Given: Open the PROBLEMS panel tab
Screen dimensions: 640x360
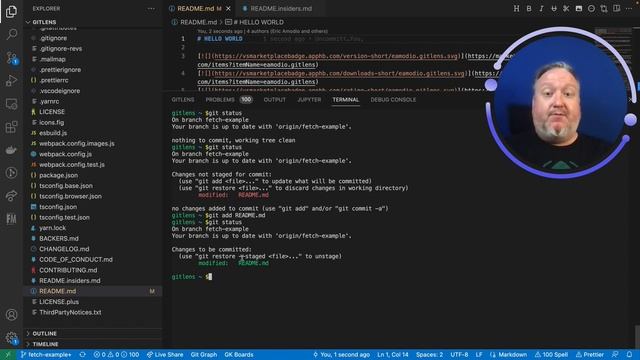Looking at the screenshot, I should (x=220, y=100).
